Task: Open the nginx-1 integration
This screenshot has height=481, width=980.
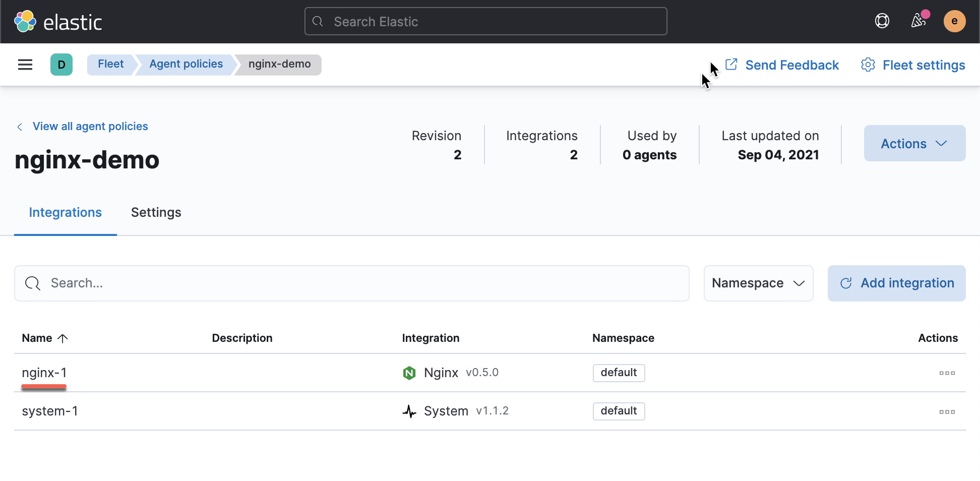Action: [44, 373]
